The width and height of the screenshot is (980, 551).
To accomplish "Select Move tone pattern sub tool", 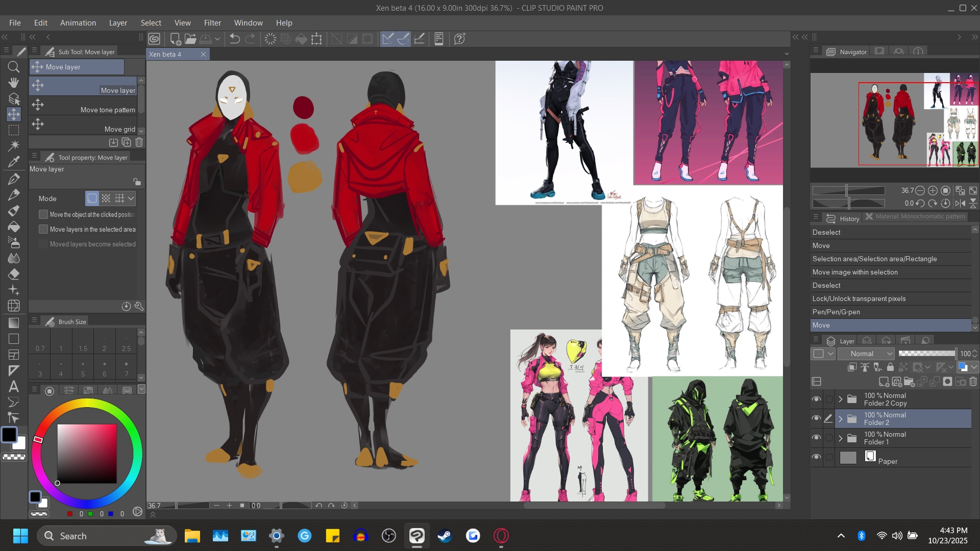I will pyautogui.click(x=84, y=105).
